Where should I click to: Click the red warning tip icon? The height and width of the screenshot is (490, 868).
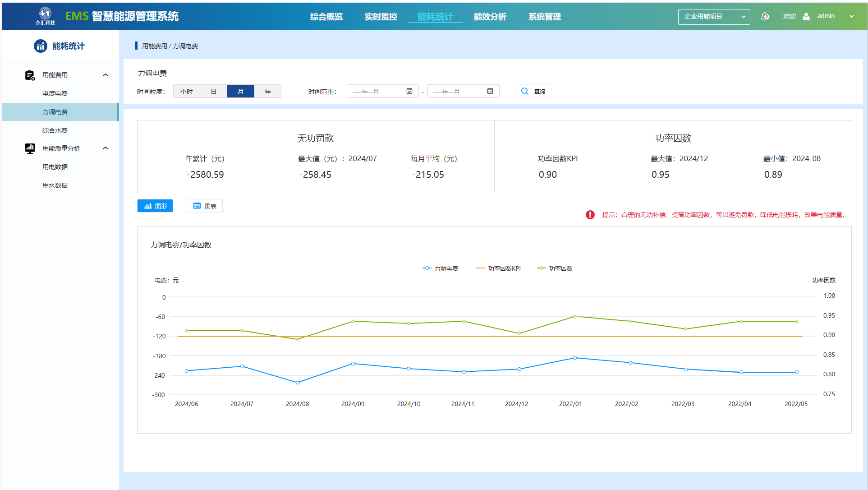pyautogui.click(x=590, y=215)
